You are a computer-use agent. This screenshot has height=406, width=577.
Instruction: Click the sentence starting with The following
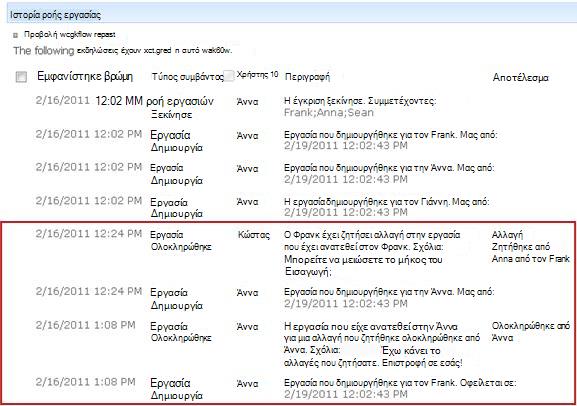point(123,50)
